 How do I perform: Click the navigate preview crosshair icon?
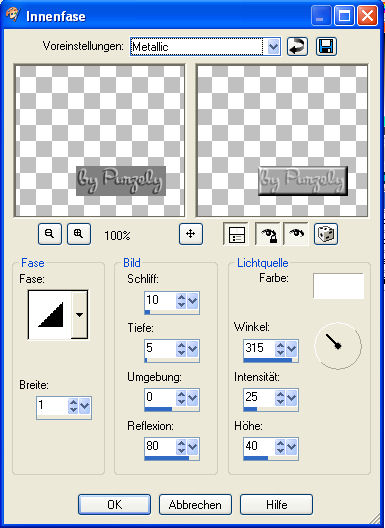[191, 234]
